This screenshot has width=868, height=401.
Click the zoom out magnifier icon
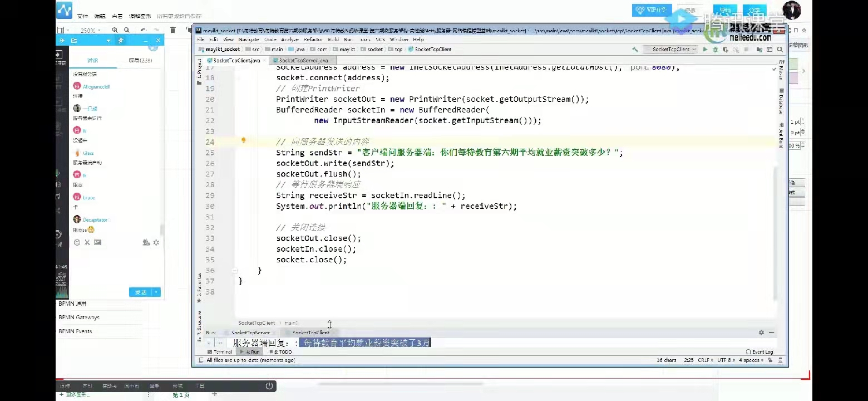tap(127, 30)
